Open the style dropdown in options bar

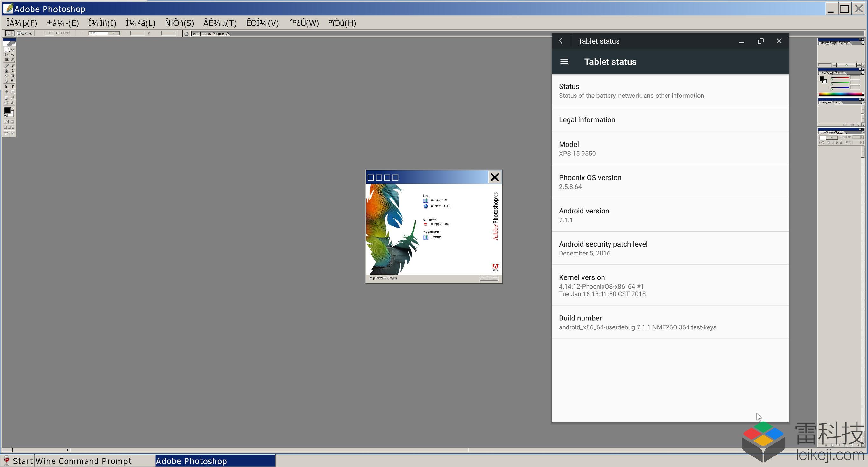coord(104,33)
